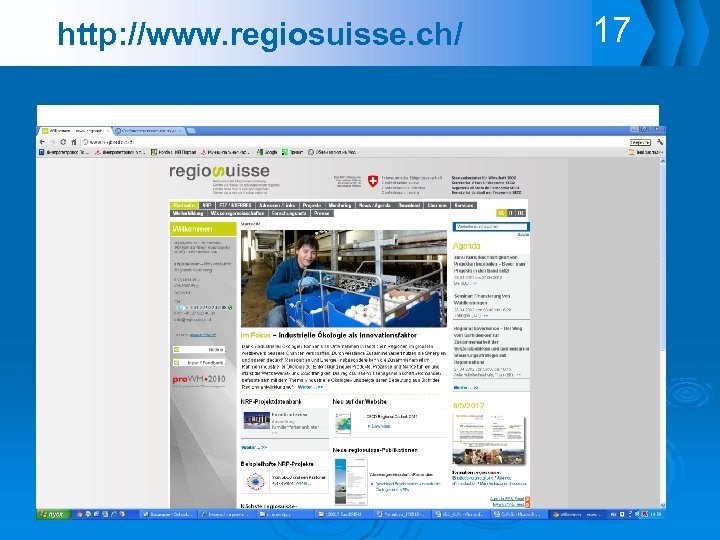Screen dimensions: 720x540
Task: Switch site language to DE
Action: (x=501, y=213)
